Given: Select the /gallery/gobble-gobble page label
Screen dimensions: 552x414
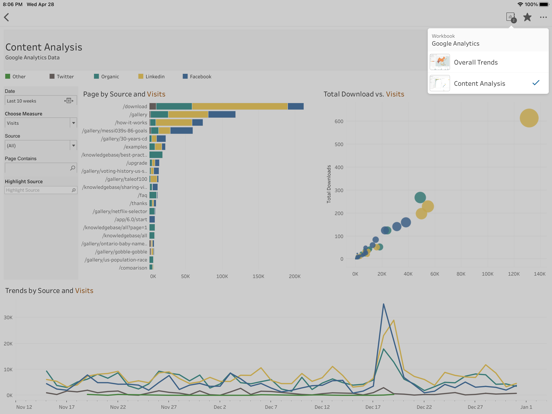Looking at the screenshot, I should point(121,252).
